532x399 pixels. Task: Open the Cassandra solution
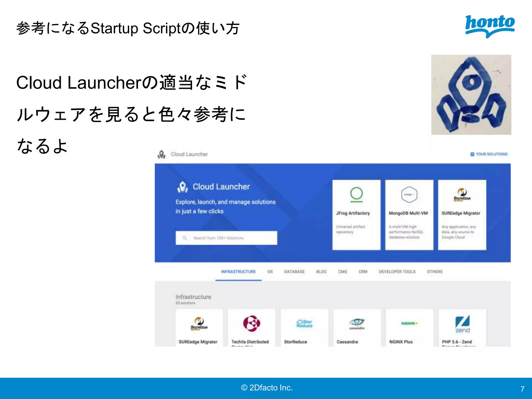tap(357, 328)
